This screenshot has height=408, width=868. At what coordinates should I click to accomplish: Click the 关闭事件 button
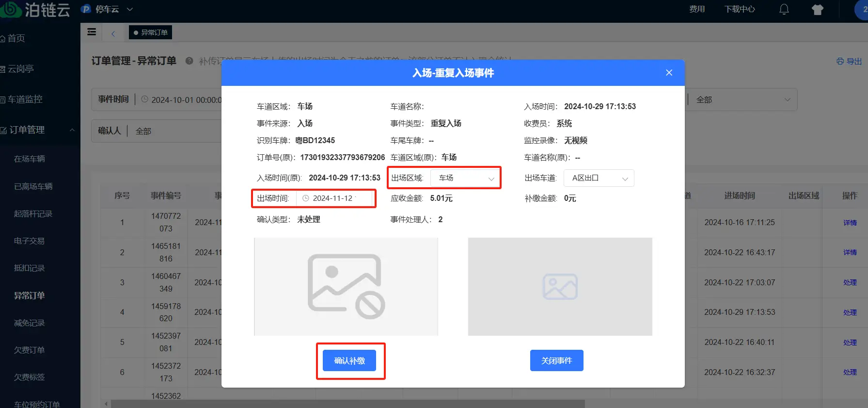(556, 360)
